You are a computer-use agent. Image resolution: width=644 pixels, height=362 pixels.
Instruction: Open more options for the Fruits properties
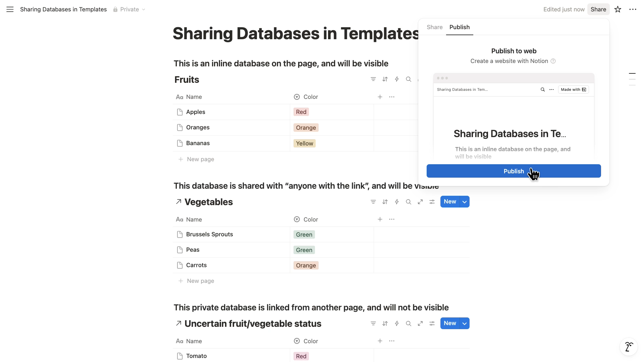pos(391,97)
